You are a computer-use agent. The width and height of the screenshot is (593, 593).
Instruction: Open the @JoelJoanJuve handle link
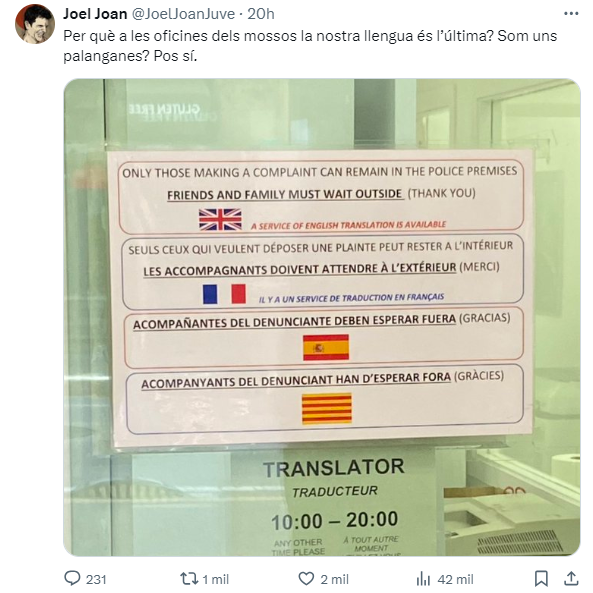click(x=183, y=14)
